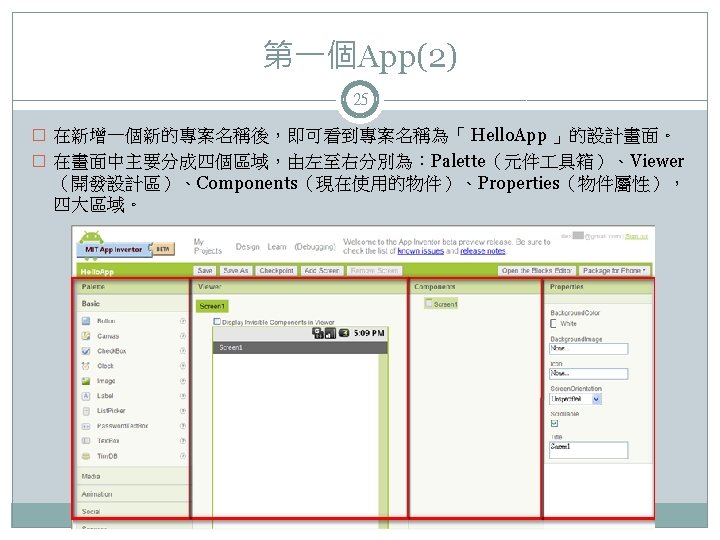Select the ListPicker component icon
This screenshot has height=540, width=720.
(86, 411)
